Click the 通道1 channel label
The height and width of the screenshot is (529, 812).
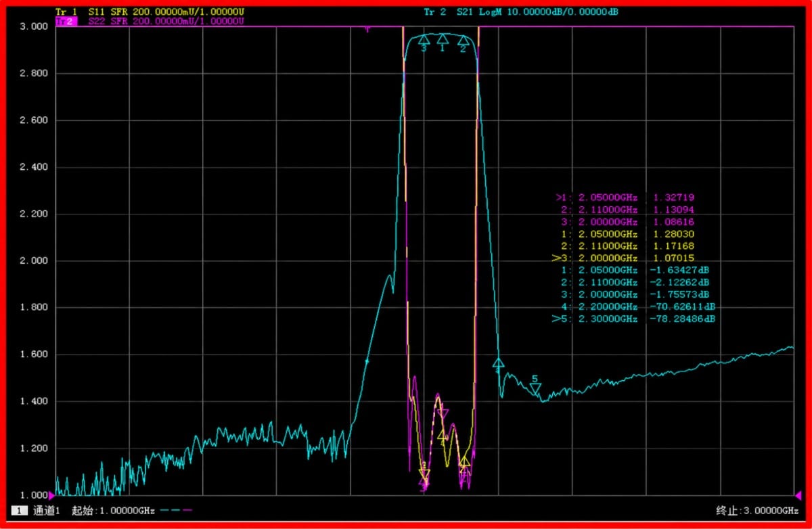point(47,511)
